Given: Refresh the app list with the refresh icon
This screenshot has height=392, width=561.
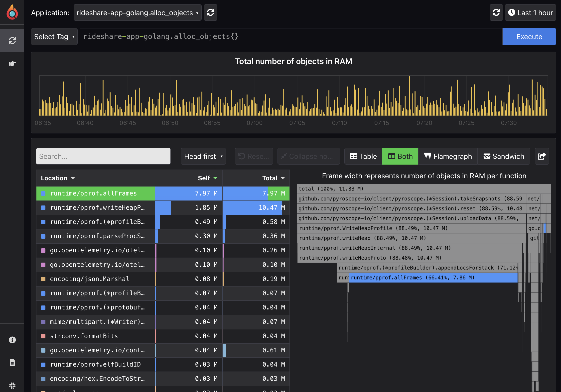Looking at the screenshot, I should [210, 12].
